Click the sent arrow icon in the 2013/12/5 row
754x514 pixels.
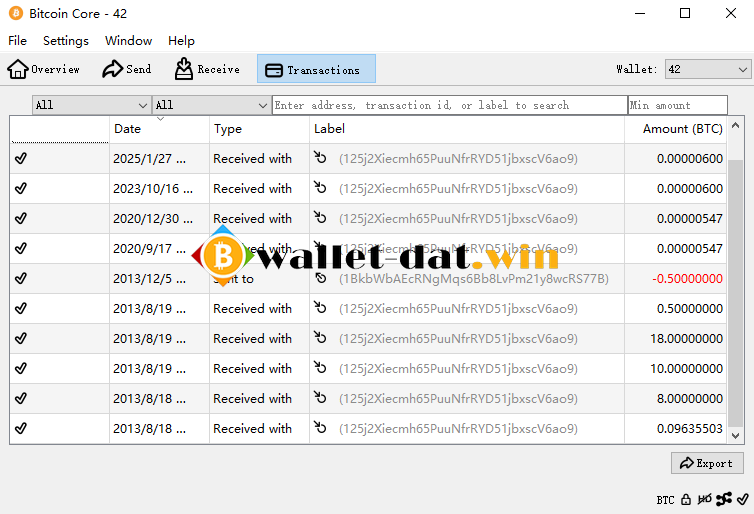(x=320, y=278)
